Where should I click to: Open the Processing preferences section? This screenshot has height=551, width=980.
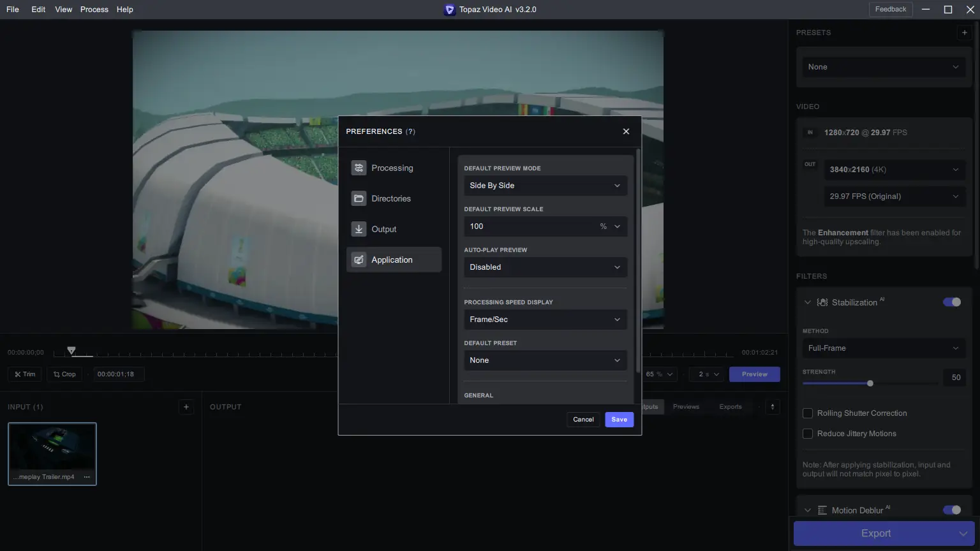click(x=392, y=168)
